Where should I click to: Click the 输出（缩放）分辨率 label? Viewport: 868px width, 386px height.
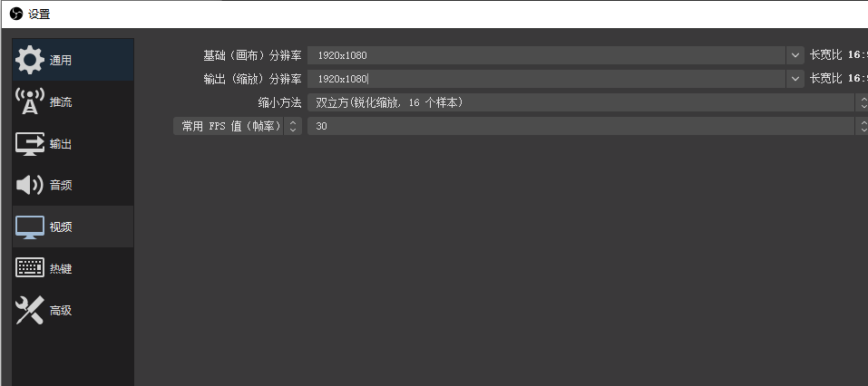[x=252, y=79]
